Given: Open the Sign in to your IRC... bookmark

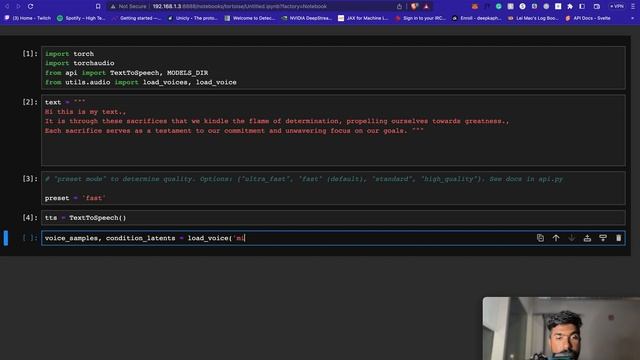Looking at the screenshot, I should pos(420,18).
